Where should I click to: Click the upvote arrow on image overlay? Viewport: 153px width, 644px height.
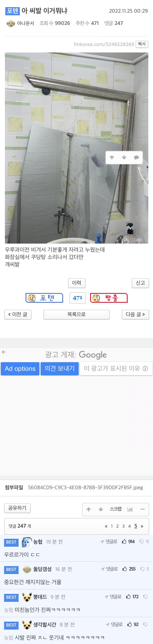coord(112,157)
